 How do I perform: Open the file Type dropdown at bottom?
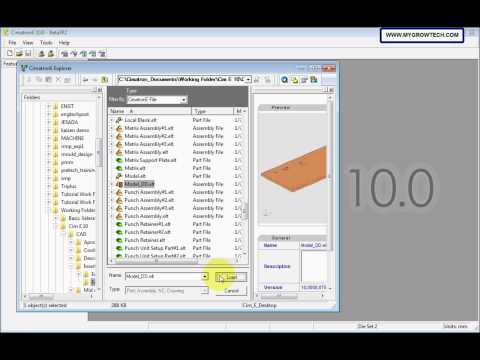tap(204, 291)
